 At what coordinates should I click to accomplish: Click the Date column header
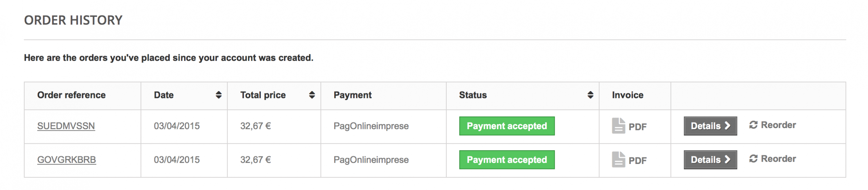(x=164, y=95)
